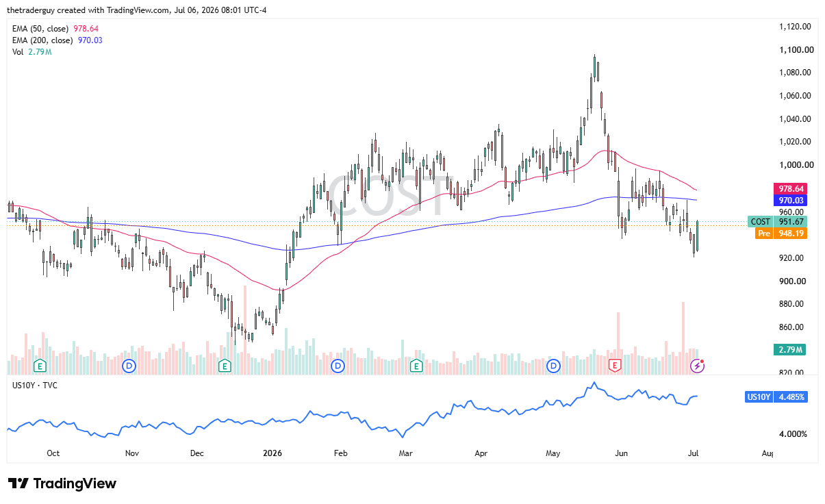This screenshot has height=504, width=825.
Task: Click the Dec label on the time axis
Action: 197,453
